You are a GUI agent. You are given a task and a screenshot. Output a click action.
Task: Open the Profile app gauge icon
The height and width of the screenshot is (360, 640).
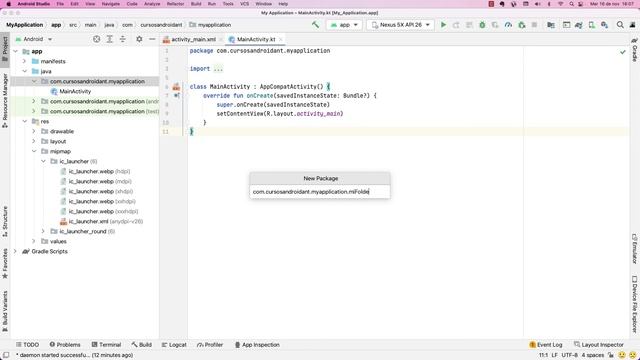tap(508, 25)
